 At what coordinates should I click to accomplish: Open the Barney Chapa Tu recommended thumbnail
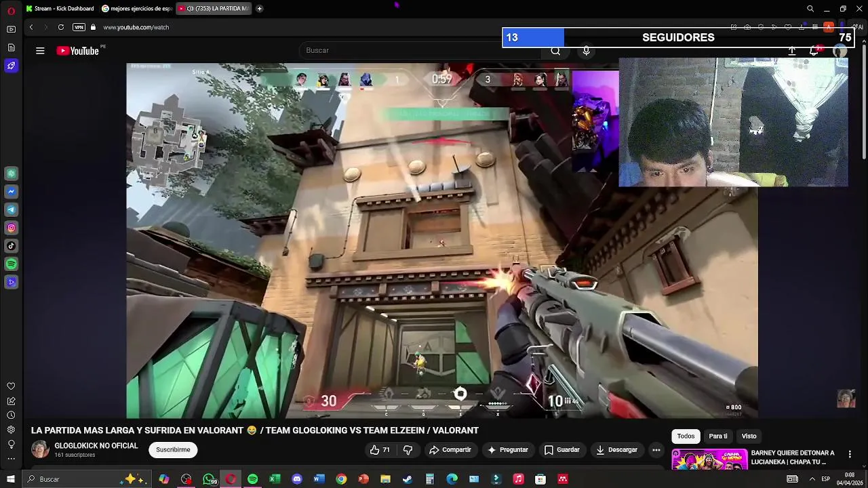coord(709,460)
